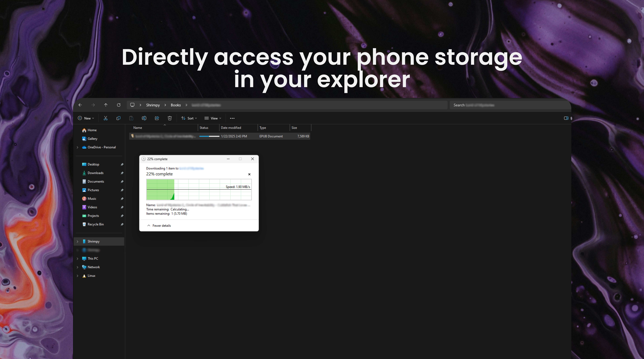The image size is (644, 359).
Task: Open the New dropdown
Action: click(x=86, y=118)
